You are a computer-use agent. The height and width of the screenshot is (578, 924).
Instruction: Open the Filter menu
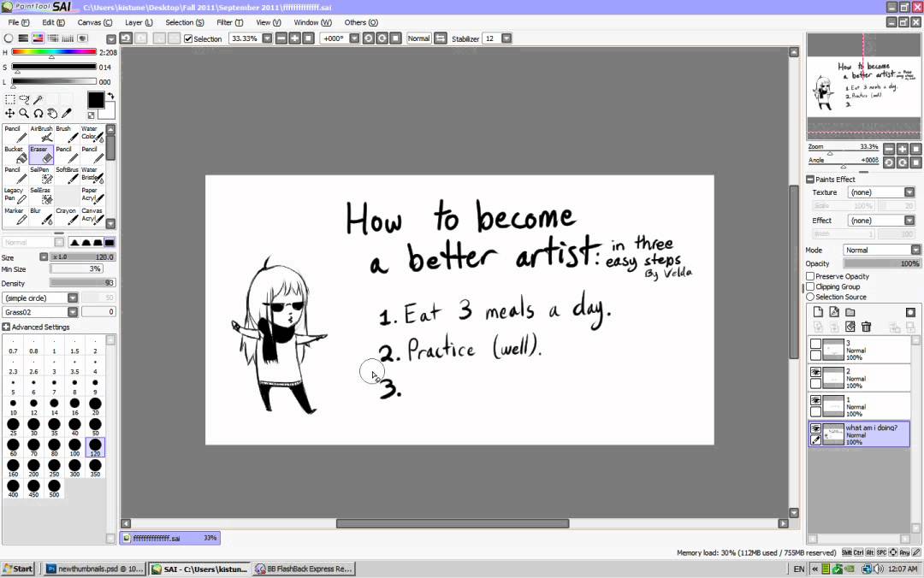click(229, 22)
